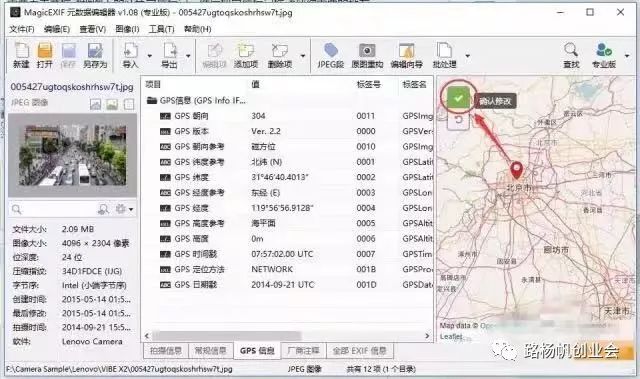Switch to the 拍摄信息 tab
Screen dimensions: 640x379
coord(166,350)
